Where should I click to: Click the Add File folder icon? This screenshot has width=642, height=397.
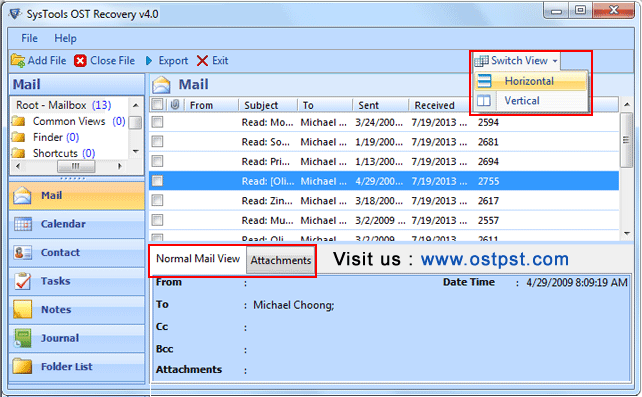[18, 61]
